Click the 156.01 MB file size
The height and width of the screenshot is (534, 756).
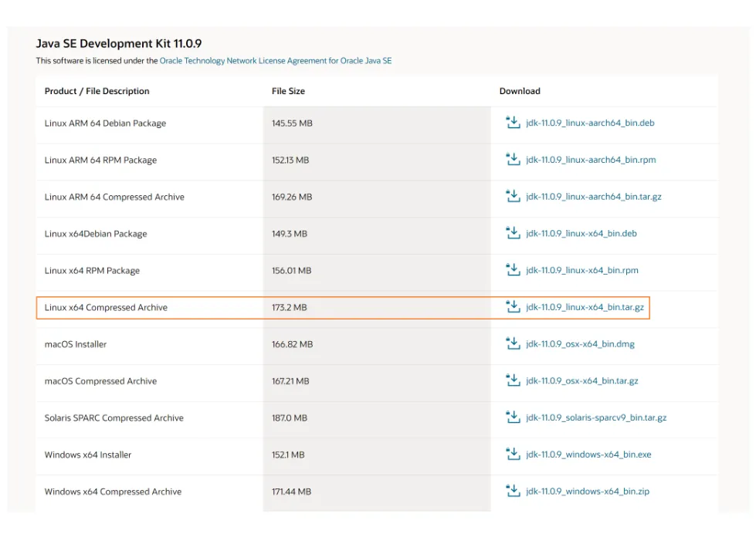pos(292,271)
